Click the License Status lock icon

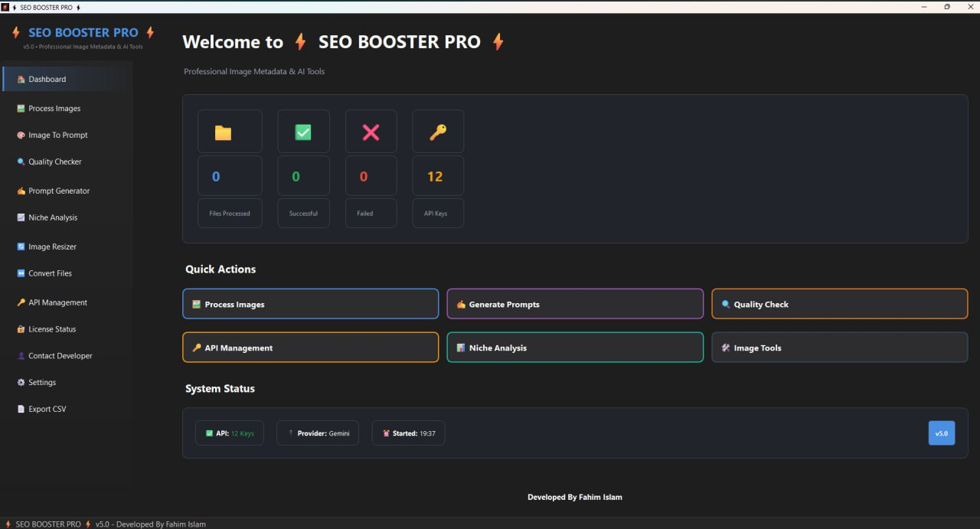21,329
